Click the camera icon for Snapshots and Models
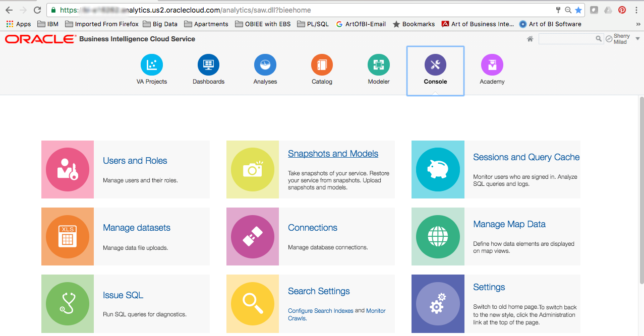 pos(253,169)
